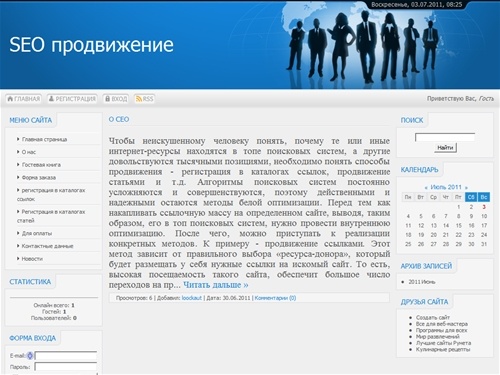Open Мир развлечений link
The image size is (500, 375).
coord(438,337)
